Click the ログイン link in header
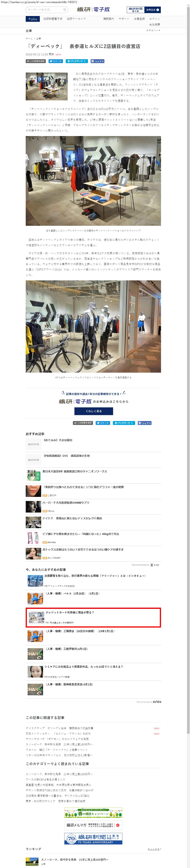This screenshot has width=190, height=868. coord(155,19)
